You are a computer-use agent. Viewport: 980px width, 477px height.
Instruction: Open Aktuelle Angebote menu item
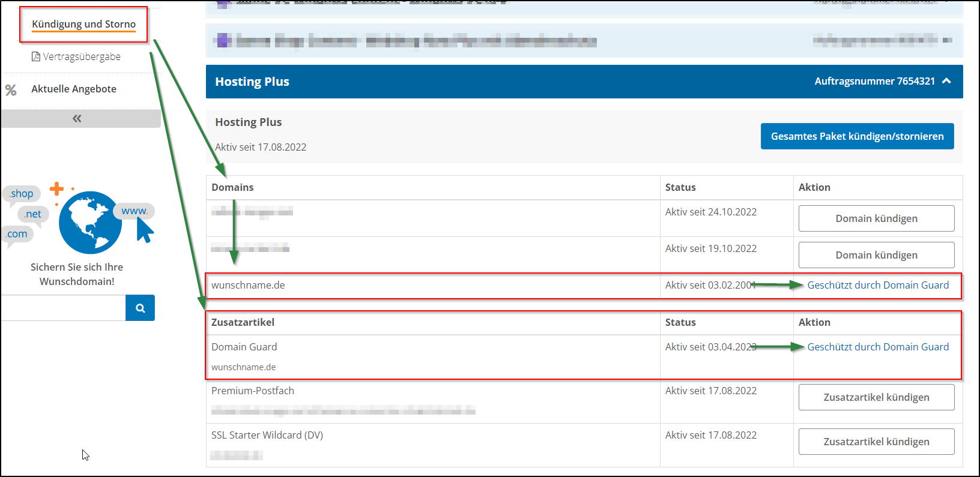(x=74, y=89)
